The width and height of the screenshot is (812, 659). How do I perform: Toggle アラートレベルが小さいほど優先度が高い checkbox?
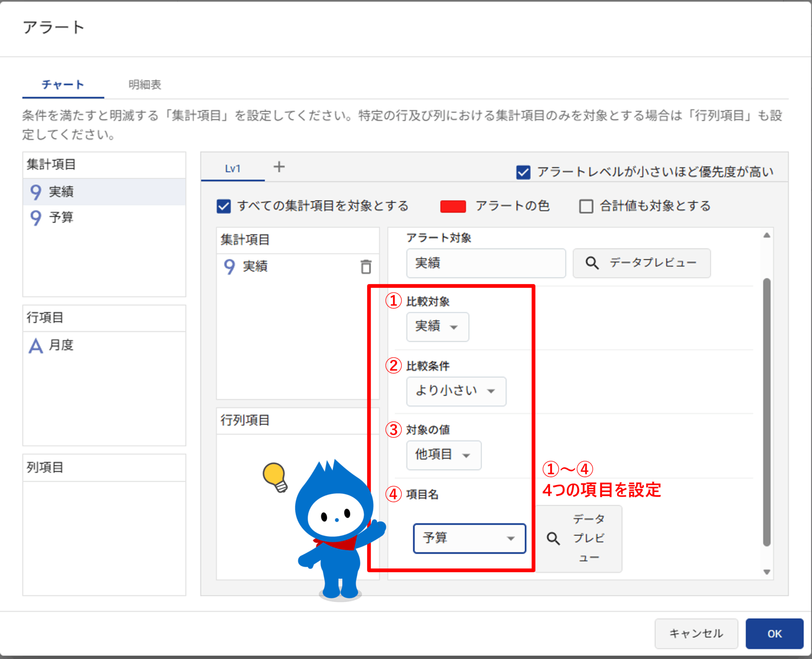(x=523, y=172)
